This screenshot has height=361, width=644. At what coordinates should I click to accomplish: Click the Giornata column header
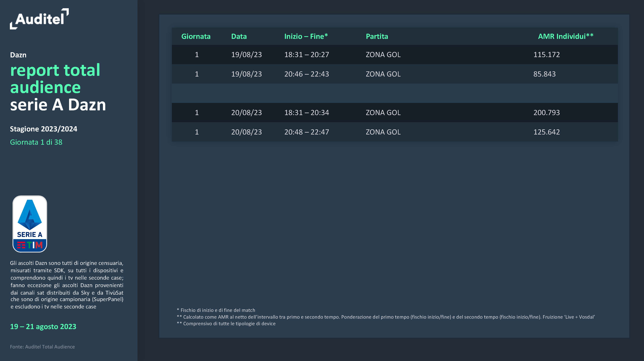pos(196,36)
